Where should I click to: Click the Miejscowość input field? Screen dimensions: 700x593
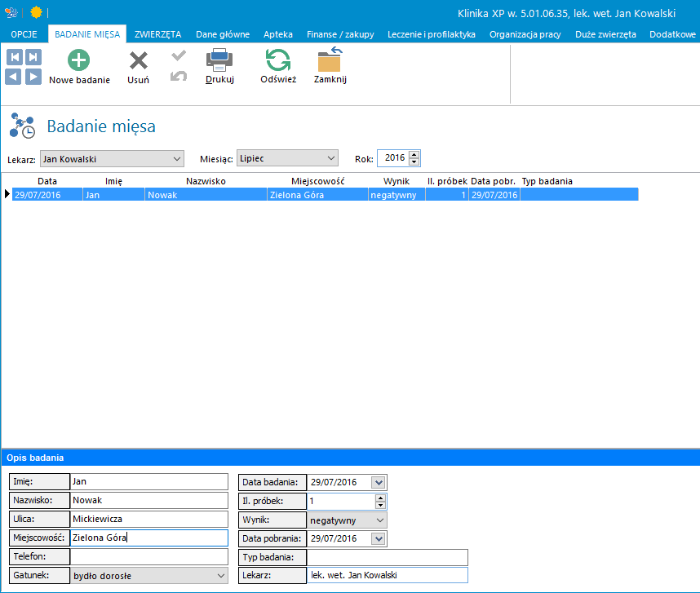coord(149,538)
